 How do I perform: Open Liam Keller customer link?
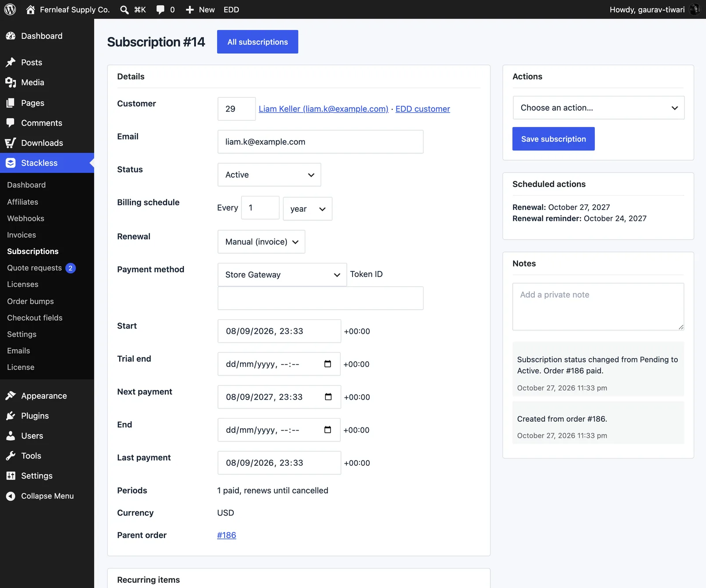point(323,109)
